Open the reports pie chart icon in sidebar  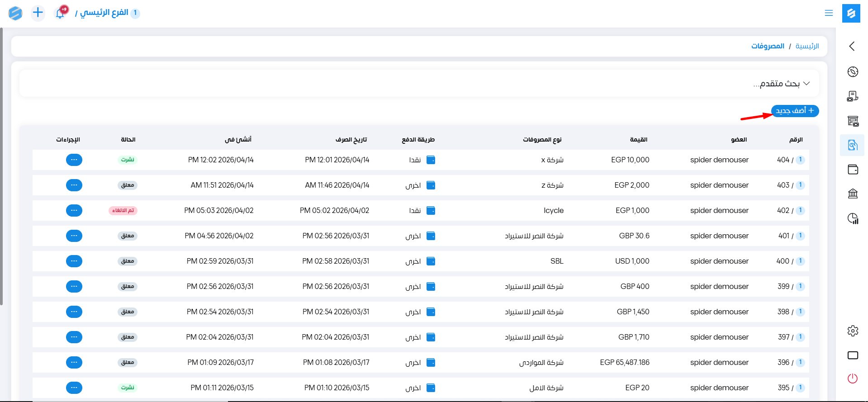[852, 218]
